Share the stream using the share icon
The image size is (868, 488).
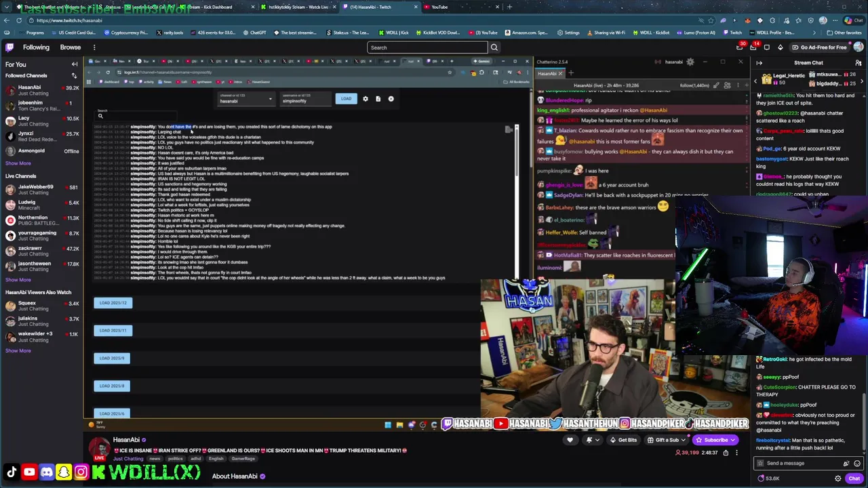(725, 453)
